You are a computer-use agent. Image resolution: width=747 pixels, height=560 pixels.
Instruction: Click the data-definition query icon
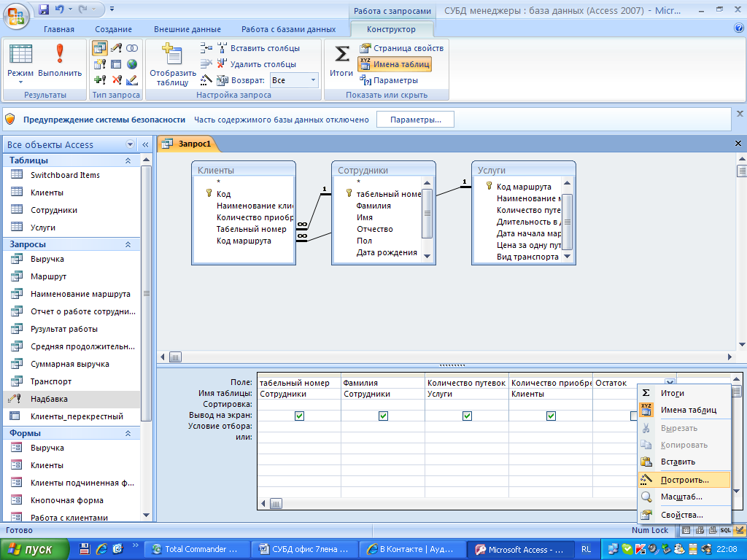pos(132,79)
